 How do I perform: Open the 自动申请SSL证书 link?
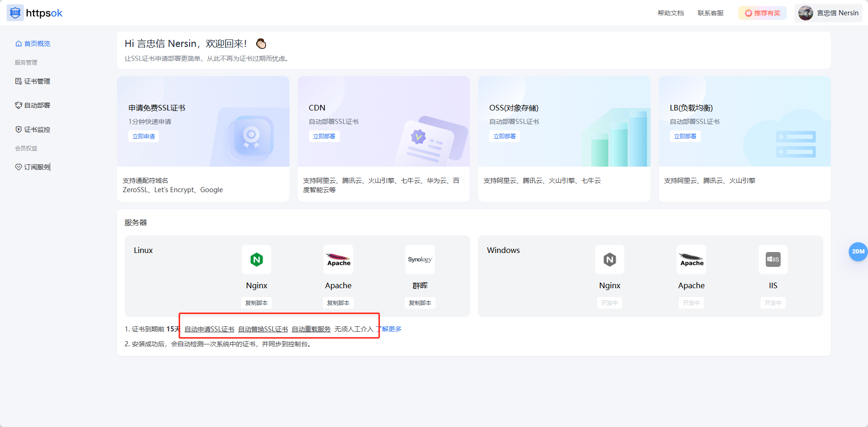click(209, 329)
